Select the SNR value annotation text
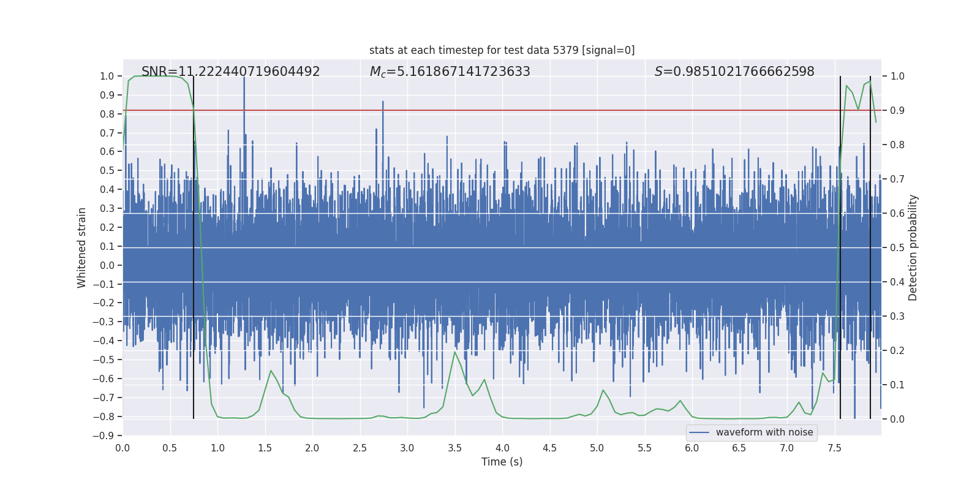Screen dimensions: 980x490 coord(230,72)
